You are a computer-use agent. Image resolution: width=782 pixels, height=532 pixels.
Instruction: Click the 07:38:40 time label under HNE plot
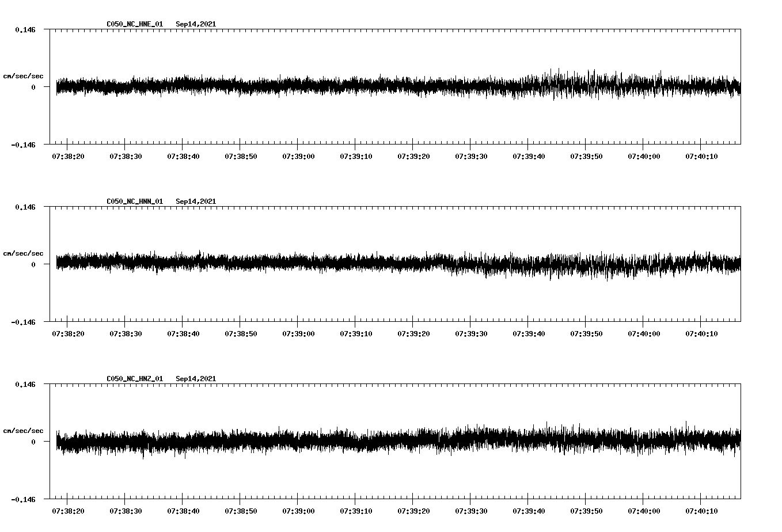[183, 157]
